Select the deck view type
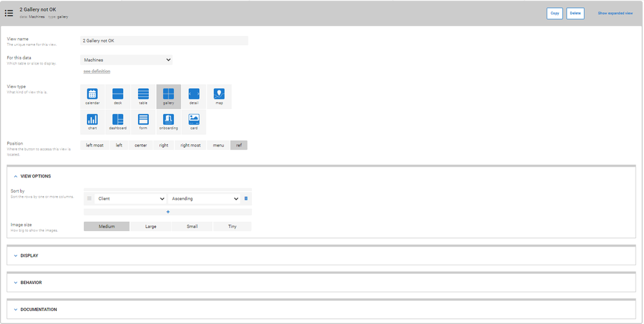Image resolution: width=644 pixels, height=324 pixels. [x=118, y=97]
